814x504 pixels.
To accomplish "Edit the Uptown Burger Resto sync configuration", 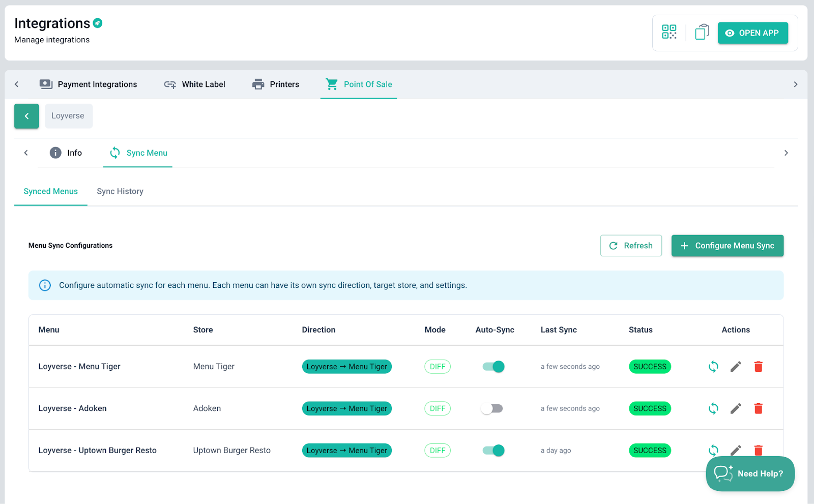I will click(736, 450).
